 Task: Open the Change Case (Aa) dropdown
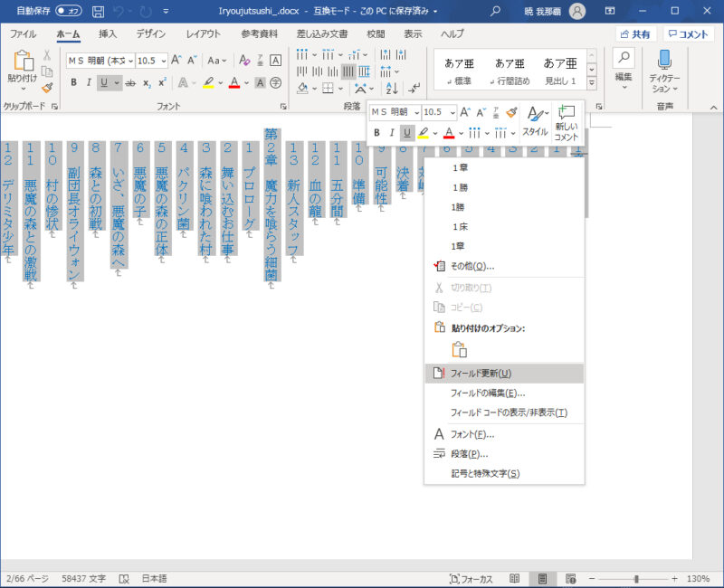pyautogui.click(x=216, y=61)
